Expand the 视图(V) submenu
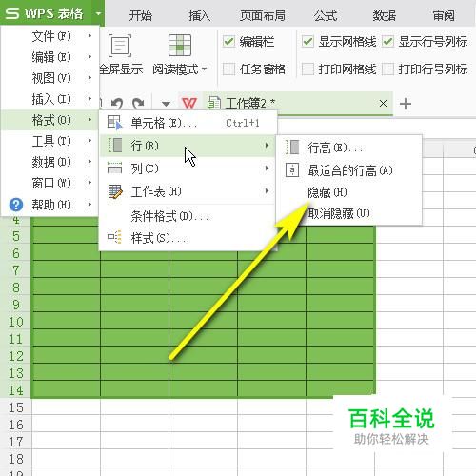The image size is (476, 476). [50, 78]
